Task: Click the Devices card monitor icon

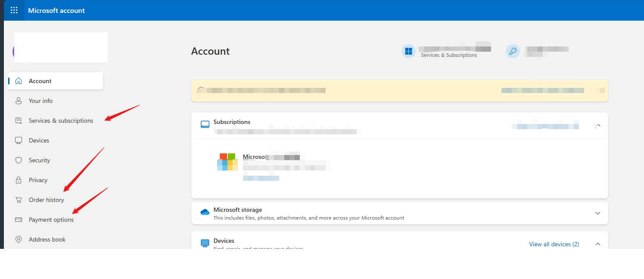Action: click(x=205, y=243)
